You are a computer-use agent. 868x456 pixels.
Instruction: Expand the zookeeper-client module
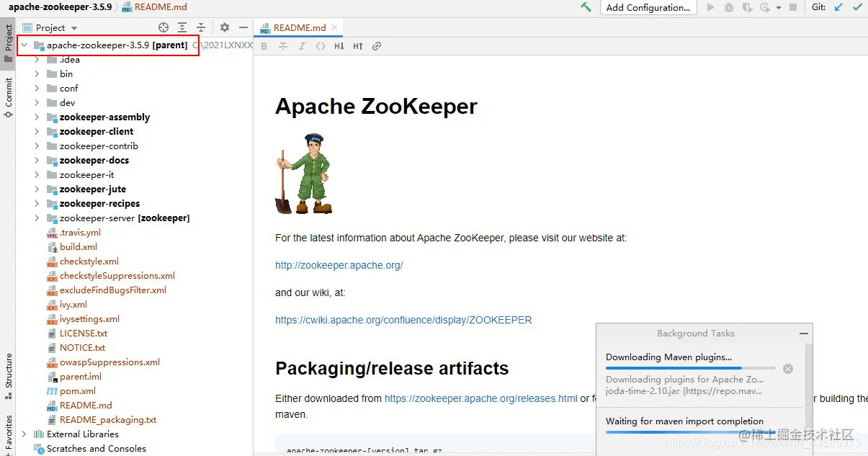point(37,132)
